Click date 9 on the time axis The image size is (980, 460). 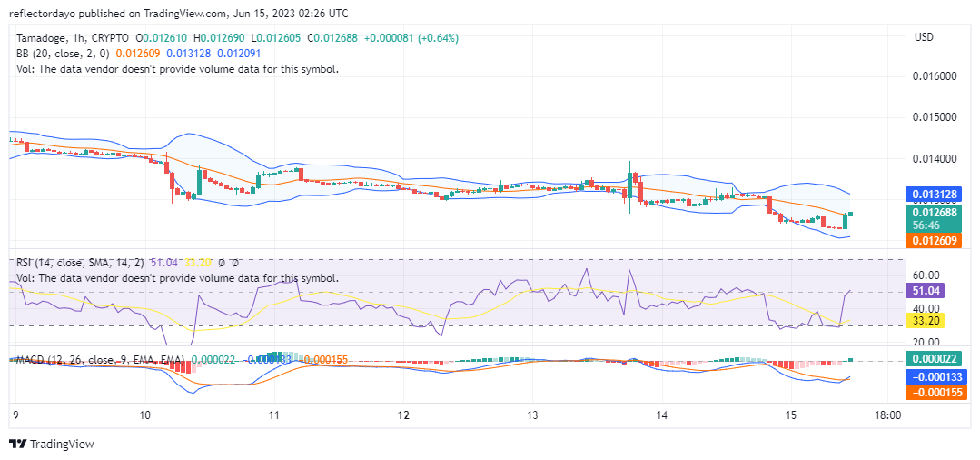[17, 415]
